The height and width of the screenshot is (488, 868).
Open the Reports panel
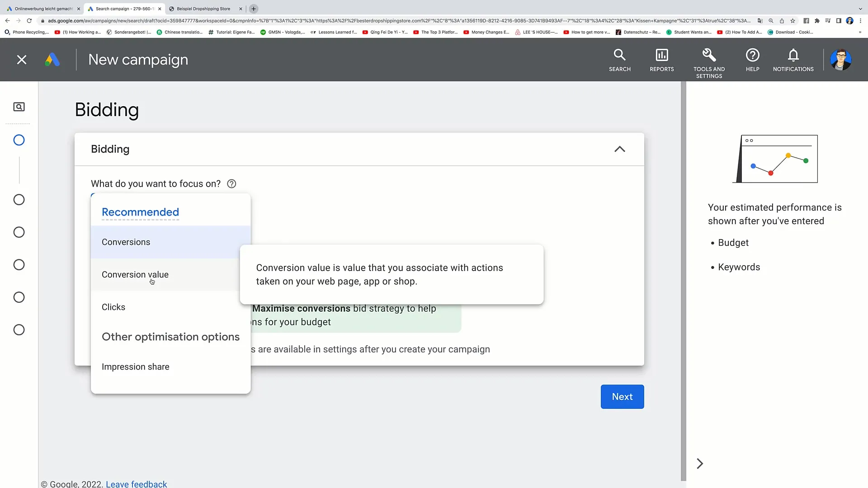coord(662,59)
